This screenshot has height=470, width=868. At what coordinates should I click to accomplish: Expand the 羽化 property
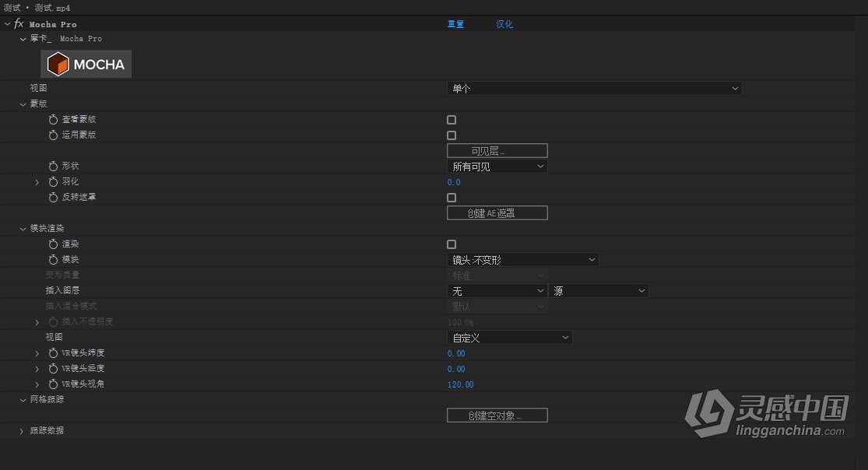coord(37,182)
